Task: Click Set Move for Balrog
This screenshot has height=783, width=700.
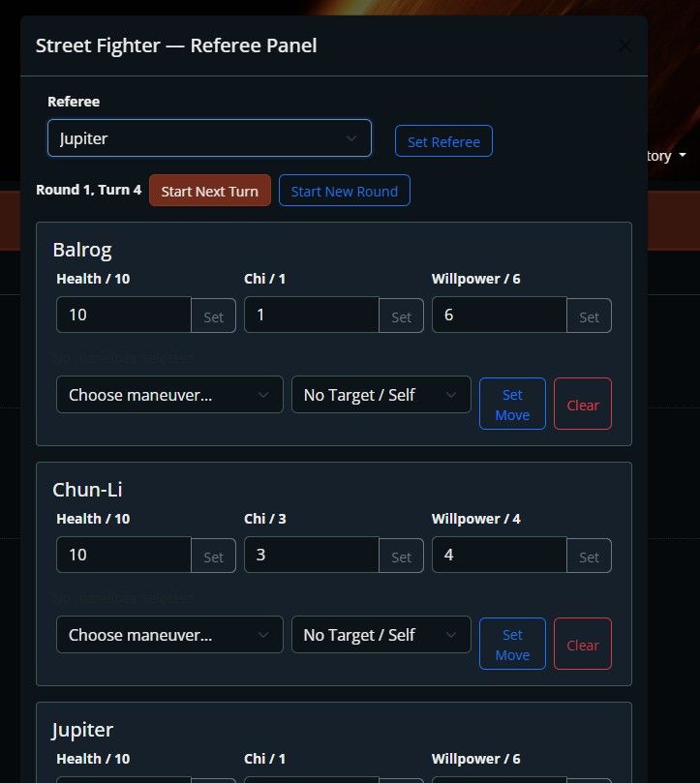Action: pyautogui.click(x=512, y=404)
